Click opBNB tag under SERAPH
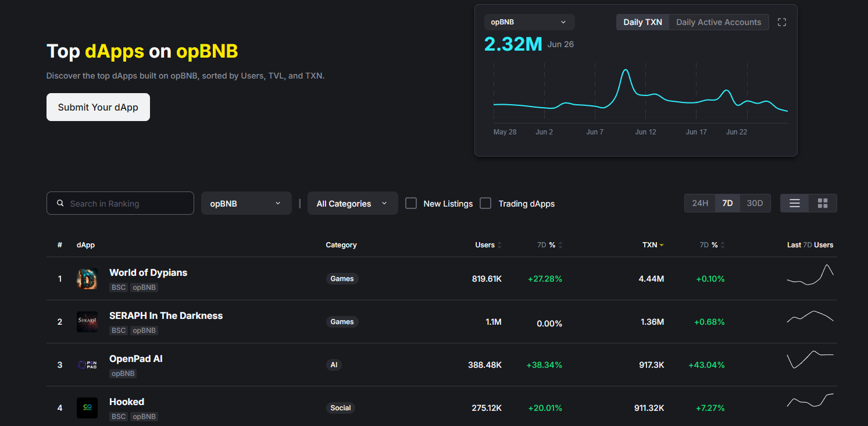 point(144,331)
